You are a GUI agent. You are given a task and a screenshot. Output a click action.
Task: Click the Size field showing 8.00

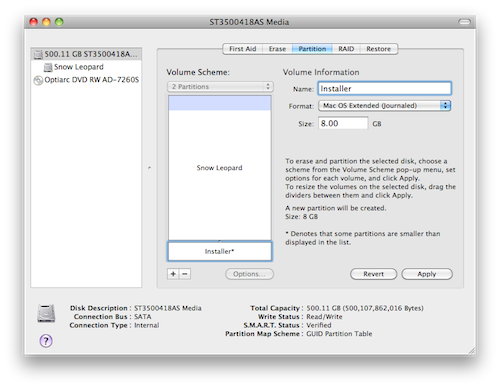(x=343, y=123)
